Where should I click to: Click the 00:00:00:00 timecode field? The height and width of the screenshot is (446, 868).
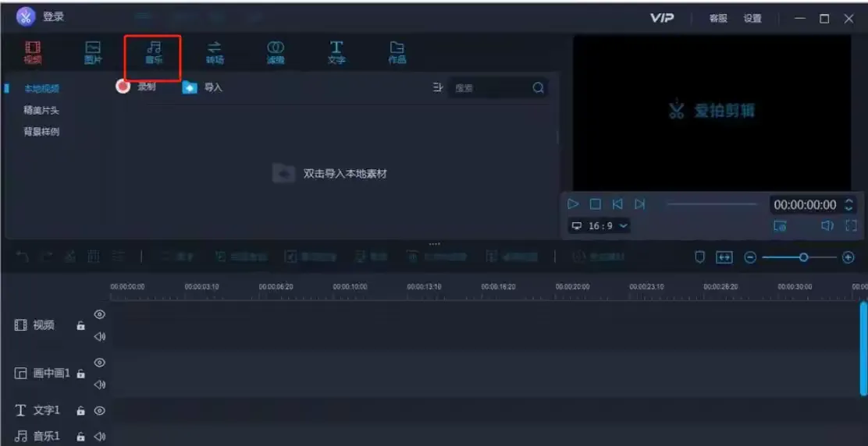pyautogui.click(x=805, y=205)
